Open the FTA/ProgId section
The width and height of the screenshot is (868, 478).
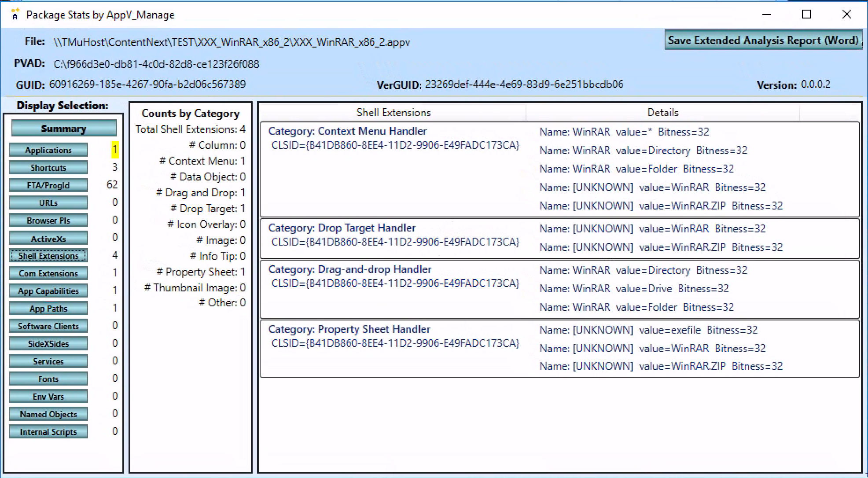click(x=48, y=185)
